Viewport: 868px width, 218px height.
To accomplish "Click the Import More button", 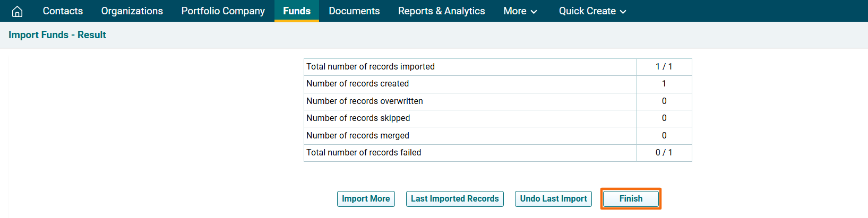I will (366, 199).
